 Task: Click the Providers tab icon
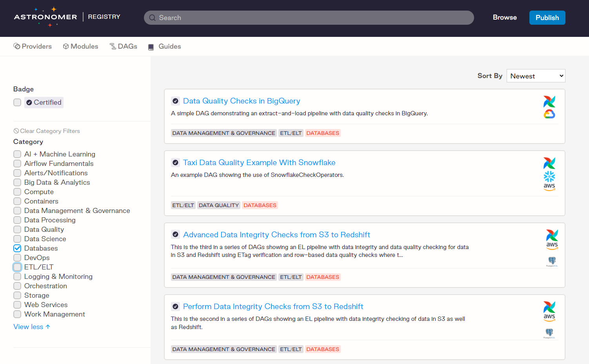click(x=17, y=46)
